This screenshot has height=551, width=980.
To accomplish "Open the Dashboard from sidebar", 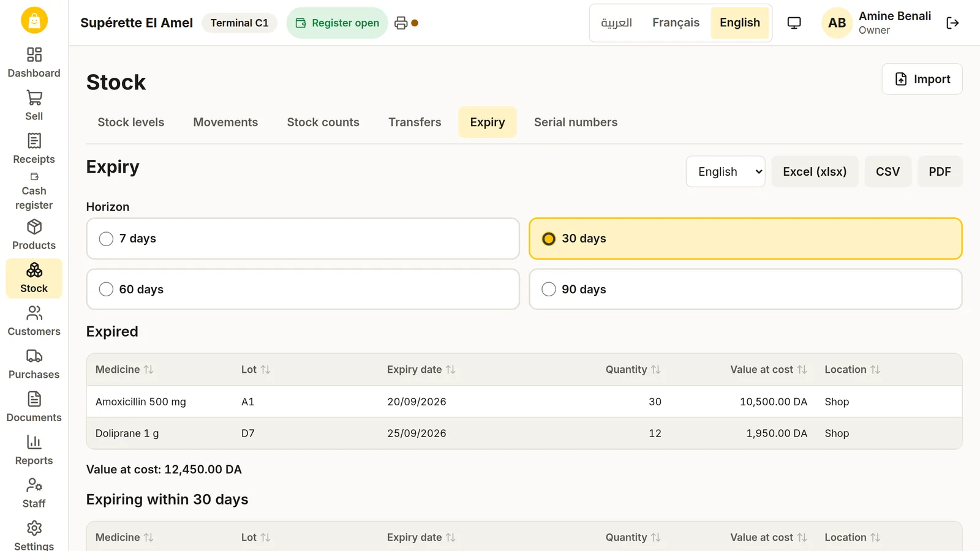I will tap(34, 63).
